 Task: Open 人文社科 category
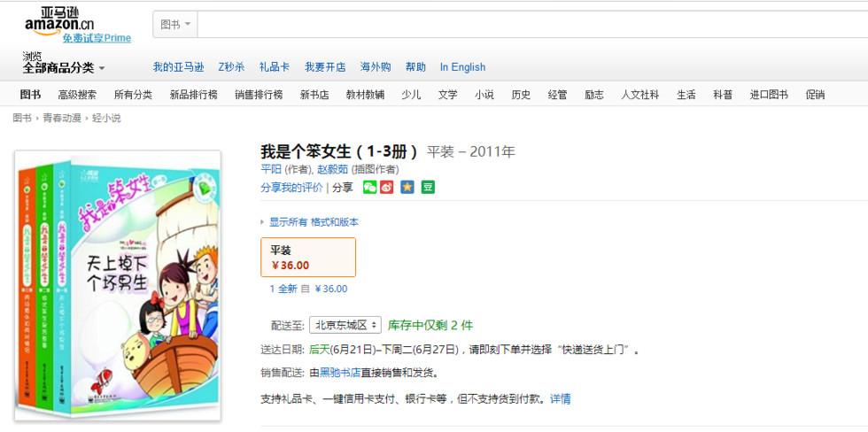[639, 95]
